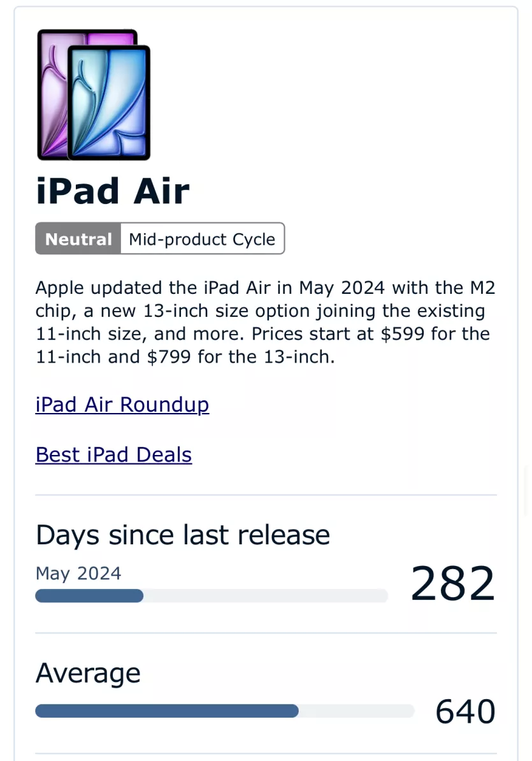
Task: Click the Mid-product Cycle label
Action: [x=202, y=239]
